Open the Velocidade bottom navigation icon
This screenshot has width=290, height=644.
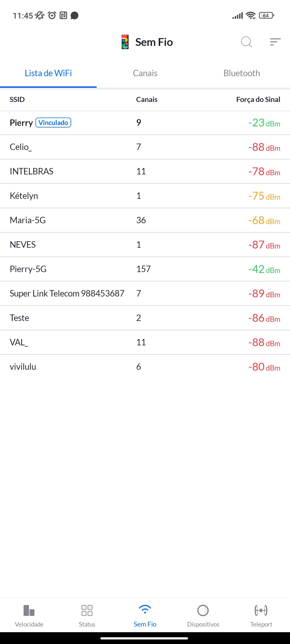pyautogui.click(x=29, y=610)
